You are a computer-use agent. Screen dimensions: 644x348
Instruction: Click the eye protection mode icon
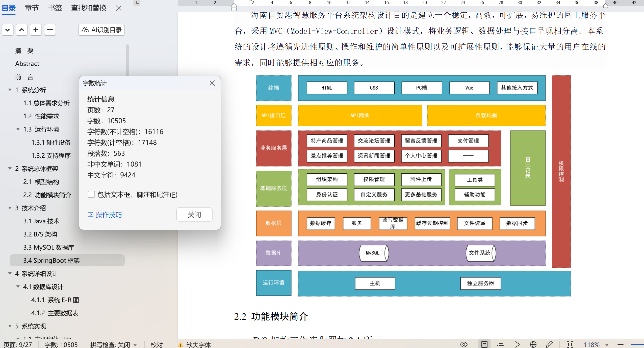point(464,344)
